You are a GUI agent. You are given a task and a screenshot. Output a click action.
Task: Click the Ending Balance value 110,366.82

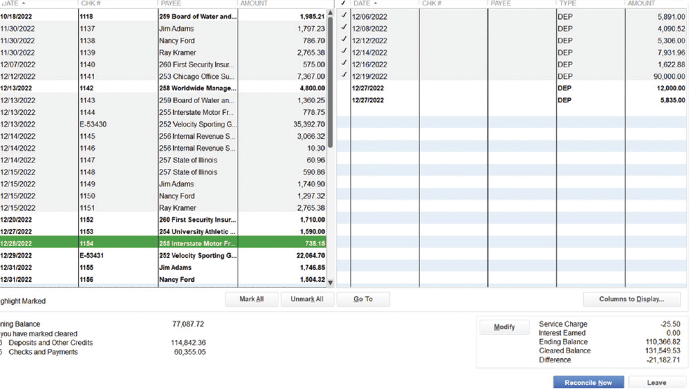tap(663, 342)
